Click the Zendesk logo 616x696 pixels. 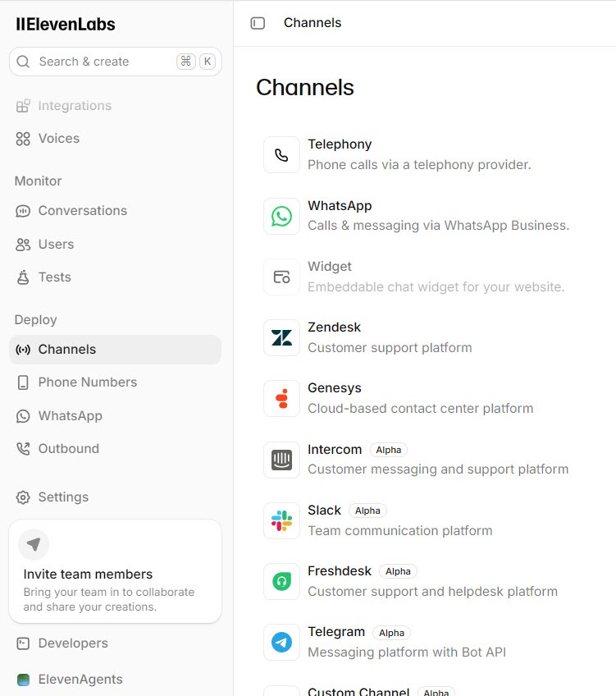(x=281, y=338)
